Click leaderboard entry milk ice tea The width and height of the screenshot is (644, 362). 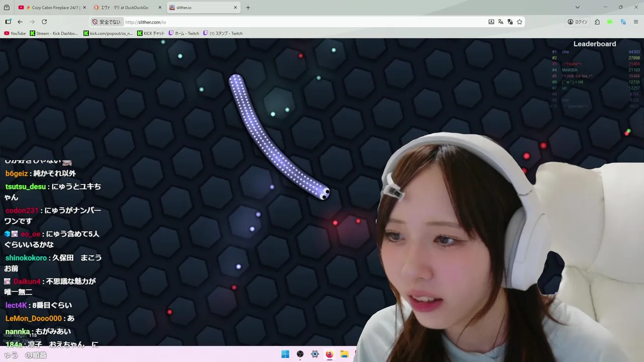pyautogui.click(x=577, y=76)
